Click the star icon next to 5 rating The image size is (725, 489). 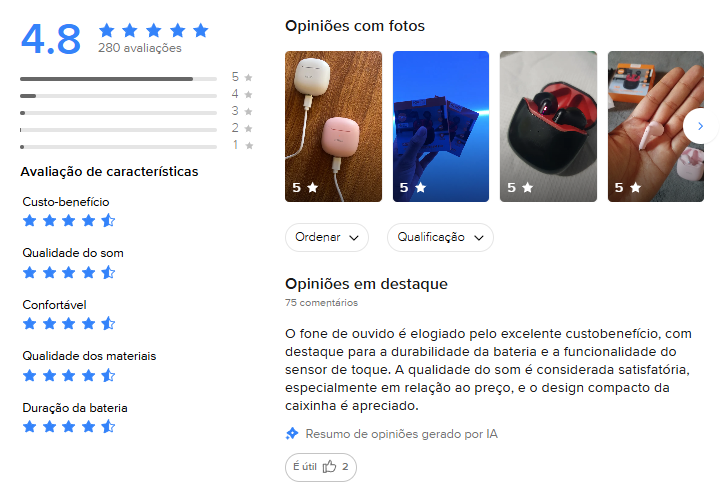point(248,77)
